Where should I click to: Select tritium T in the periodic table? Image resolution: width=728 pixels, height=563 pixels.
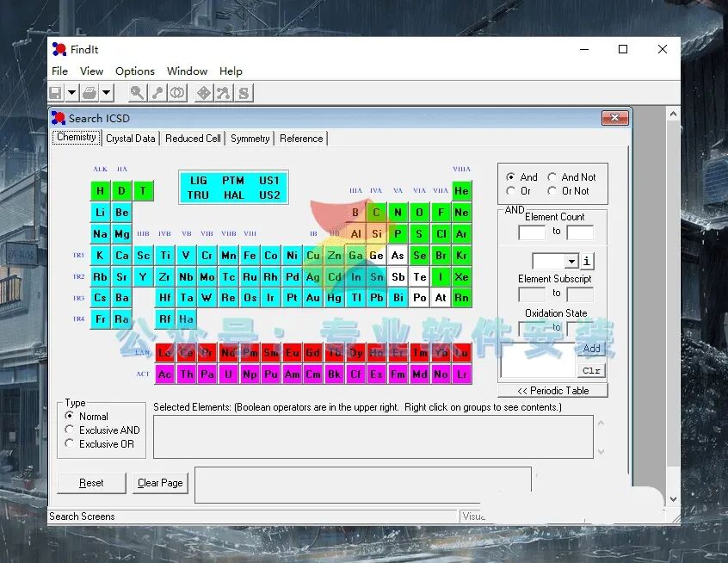(144, 191)
